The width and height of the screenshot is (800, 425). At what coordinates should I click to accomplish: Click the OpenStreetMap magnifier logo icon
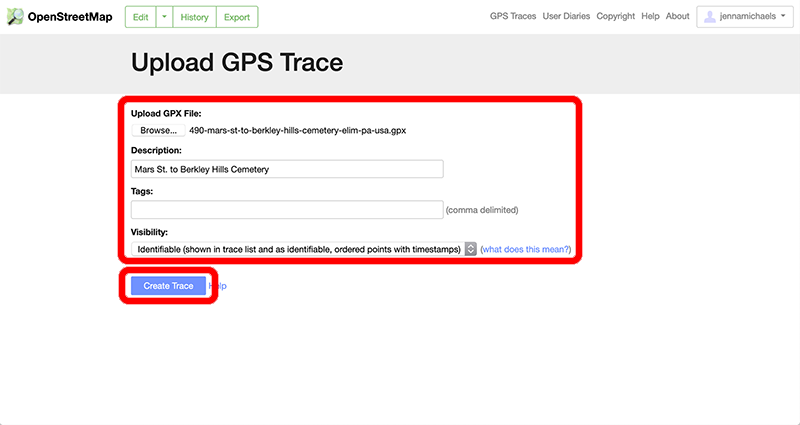pos(15,17)
